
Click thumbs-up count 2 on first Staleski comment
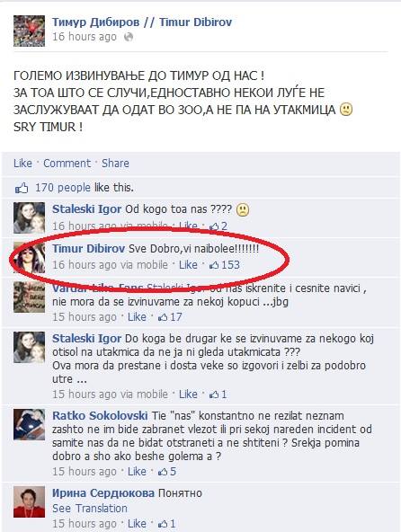[218, 226]
